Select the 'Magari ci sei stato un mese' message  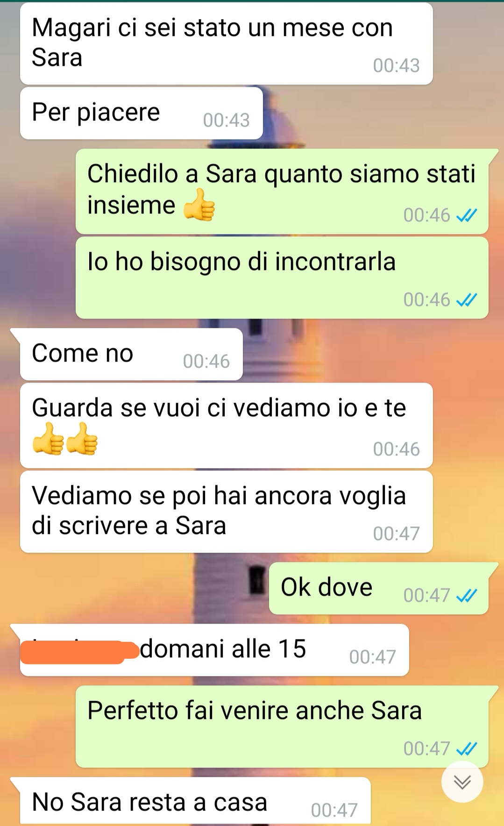[227, 43]
